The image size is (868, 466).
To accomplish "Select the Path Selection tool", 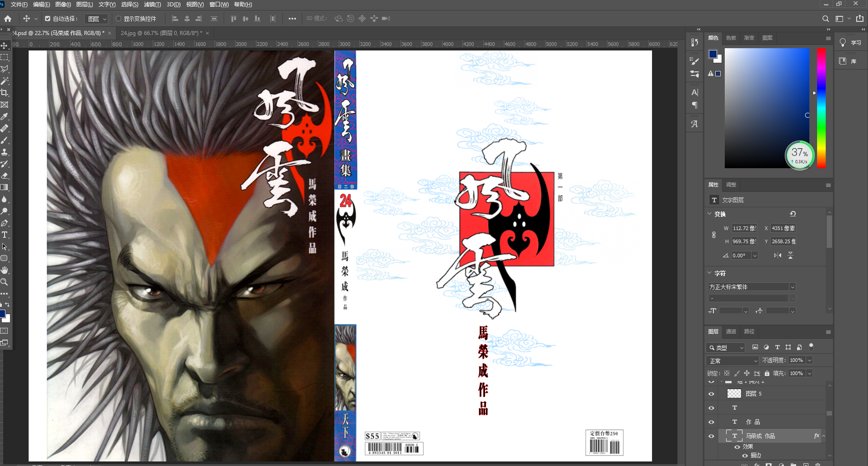I will pyautogui.click(x=5, y=246).
